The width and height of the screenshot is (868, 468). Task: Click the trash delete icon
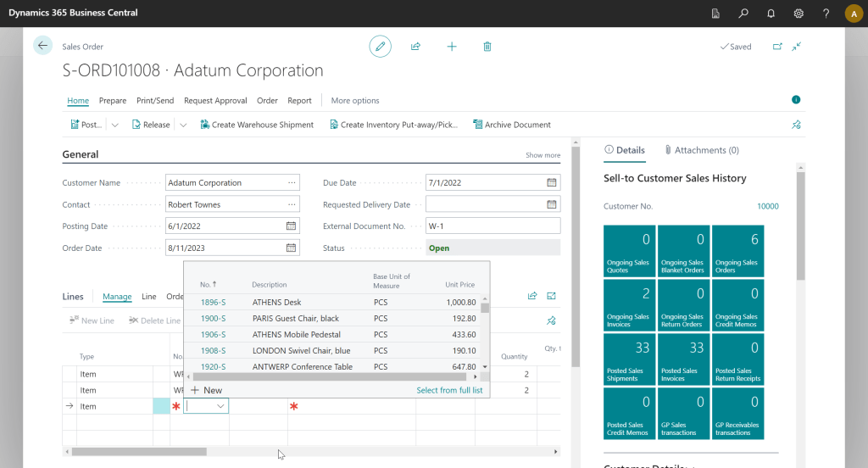tap(487, 47)
